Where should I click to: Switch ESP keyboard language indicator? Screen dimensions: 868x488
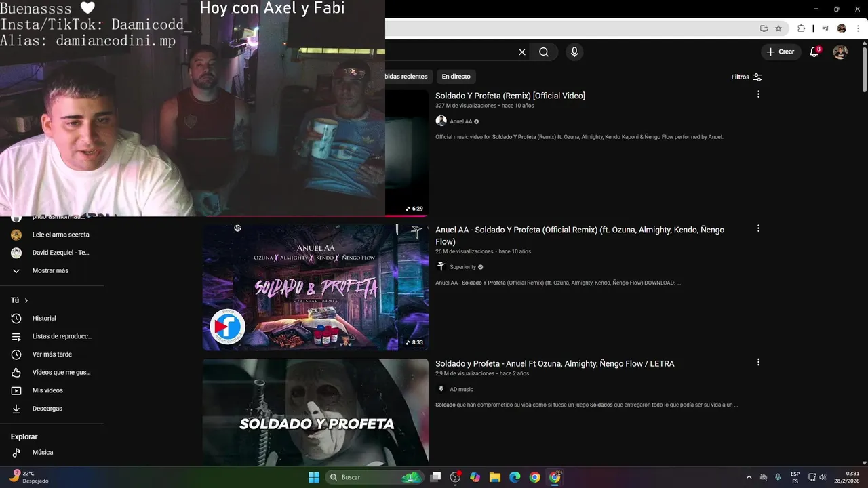click(x=795, y=477)
